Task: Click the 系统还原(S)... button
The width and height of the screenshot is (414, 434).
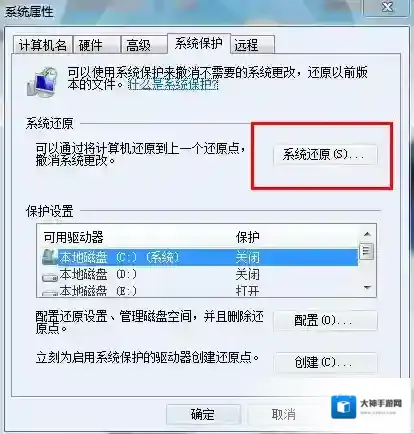Action: coord(325,155)
